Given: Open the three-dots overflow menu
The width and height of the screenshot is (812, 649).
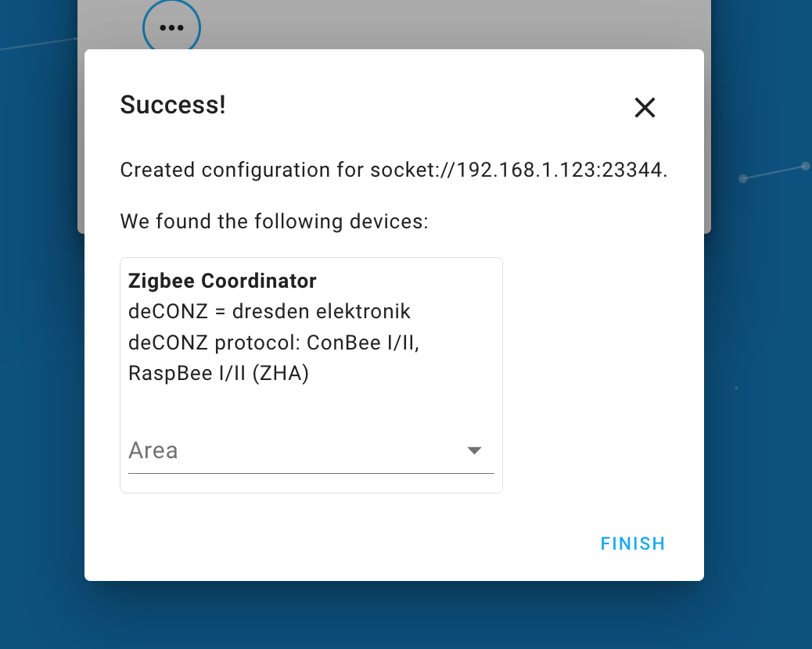Looking at the screenshot, I should pyautogui.click(x=171, y=27).
